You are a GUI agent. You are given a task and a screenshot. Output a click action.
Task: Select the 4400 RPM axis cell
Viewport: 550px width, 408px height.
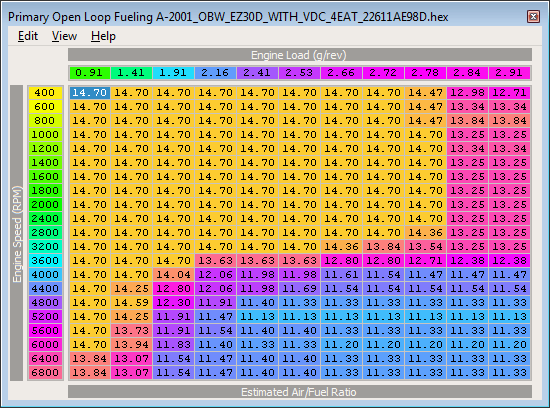point(45,289)
